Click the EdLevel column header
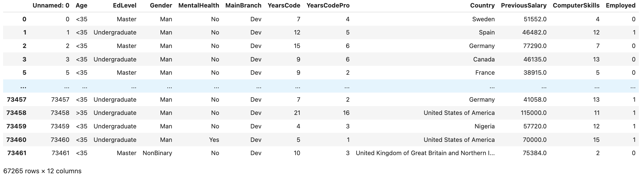Viewport: 644px width, 180px height. (124, 5)
